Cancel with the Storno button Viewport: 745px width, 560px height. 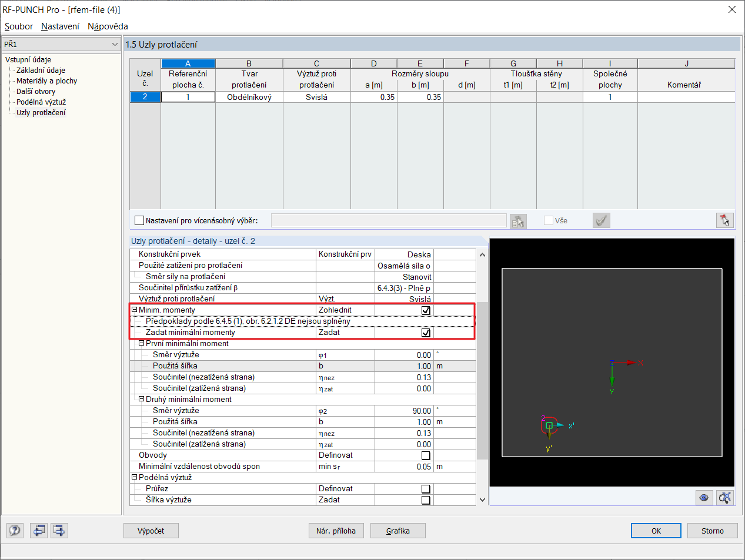tap(713, 531)
